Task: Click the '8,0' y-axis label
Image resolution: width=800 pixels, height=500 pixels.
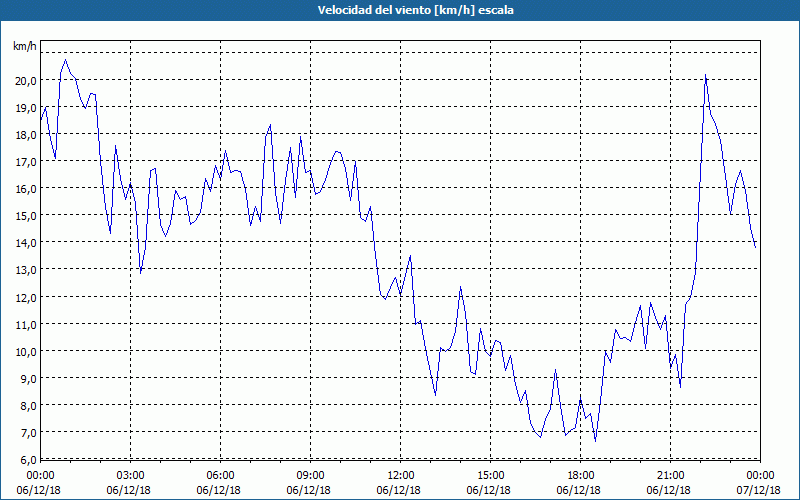Action: [x=28, y=405]
